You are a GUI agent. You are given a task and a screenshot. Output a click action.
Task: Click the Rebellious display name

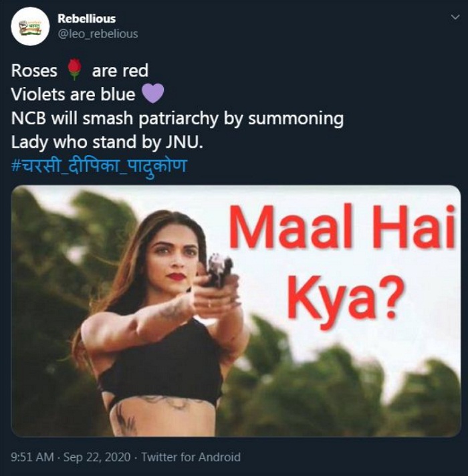[86, 19]
